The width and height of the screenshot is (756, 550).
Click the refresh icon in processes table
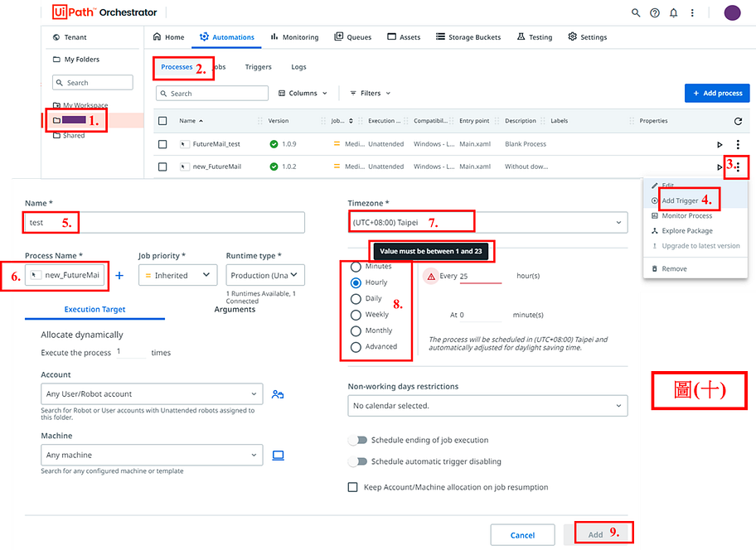click(738, 122)
